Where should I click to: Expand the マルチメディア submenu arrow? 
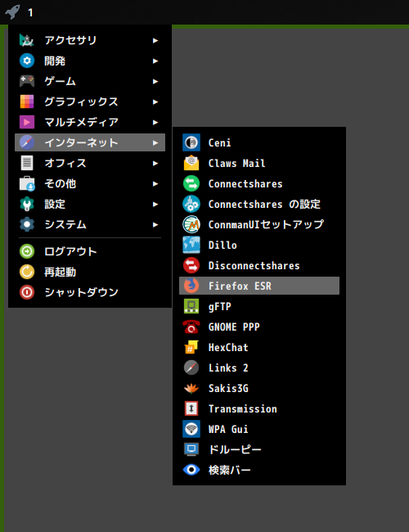pyautogui.click(x=155, y=122)
